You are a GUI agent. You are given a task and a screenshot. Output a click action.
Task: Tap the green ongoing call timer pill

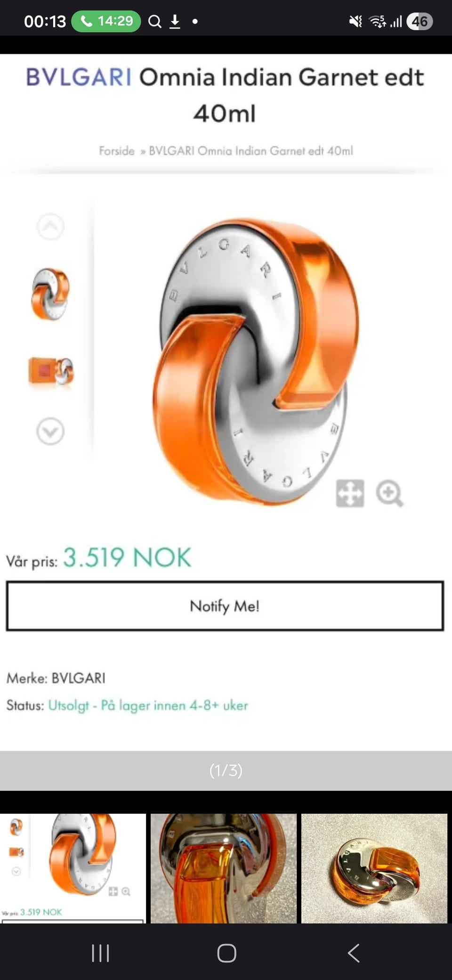pyautogui.click(x=106, y=21)
